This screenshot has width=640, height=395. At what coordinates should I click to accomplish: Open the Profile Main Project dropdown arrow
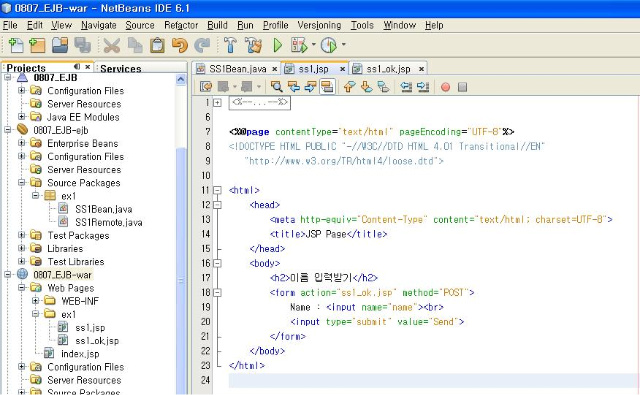coord(343,44)
